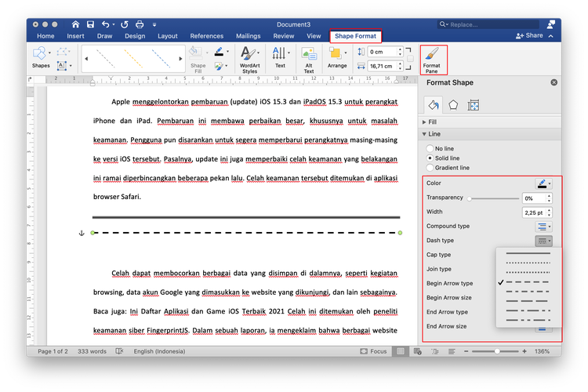
Task: Open Layout & Properties tab icon
Action: (x=474, y=104)
